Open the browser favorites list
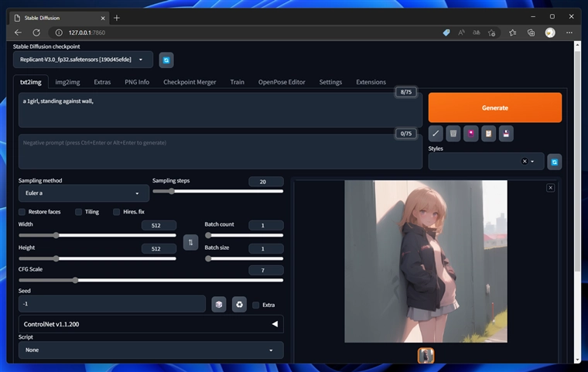 click(x=513, y=32)
